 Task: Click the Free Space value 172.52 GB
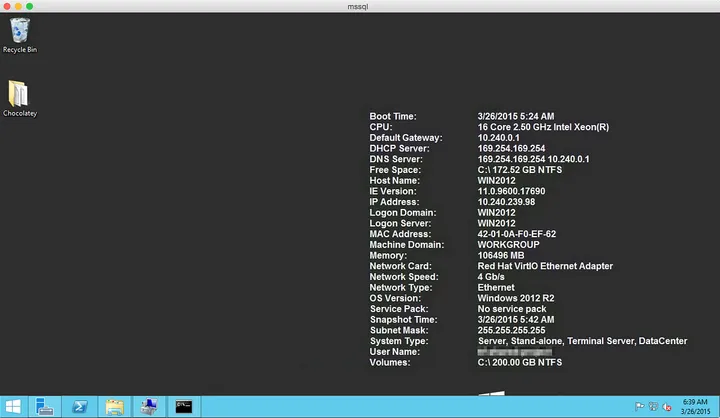pyautogui.click(x=520, y=170)
